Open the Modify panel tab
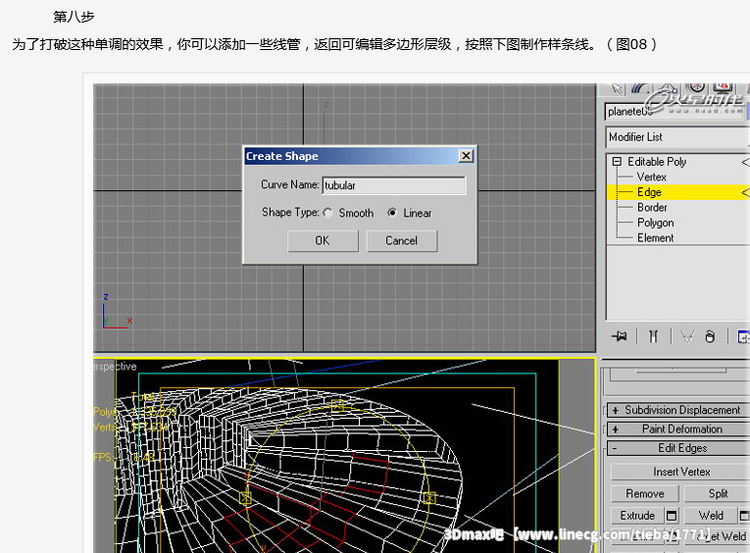The width and height of the screenshot is (750, 553). click(640, 88)
